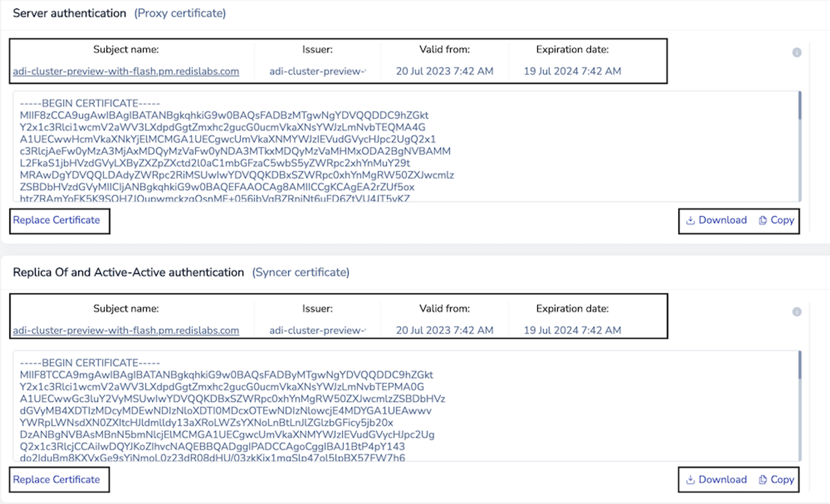The width and height of the screenshot is (830, 504).
Task: Click the (Syncer certificate) heading label
Action: [300, 273]
